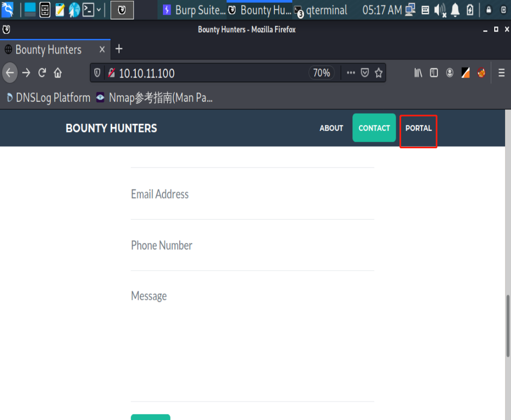511x420 pixels.
Task: Reset the 70% zoom indicator
Action: point(322,73)
